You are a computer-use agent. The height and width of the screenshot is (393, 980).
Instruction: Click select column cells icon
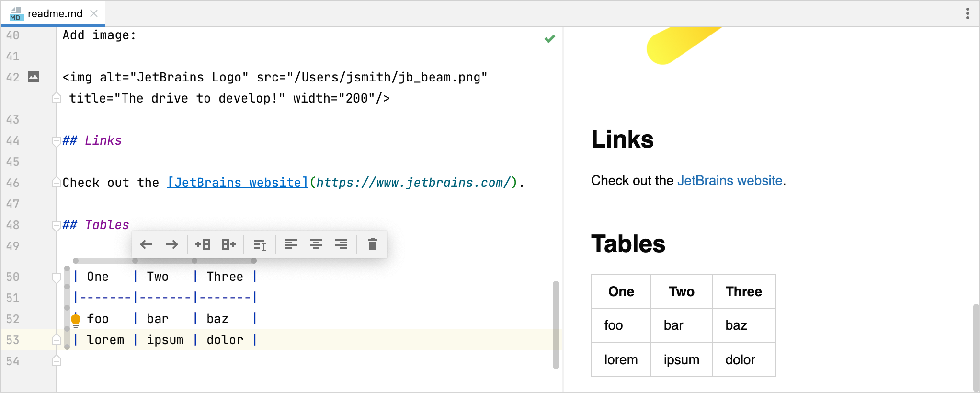point(260,245)
